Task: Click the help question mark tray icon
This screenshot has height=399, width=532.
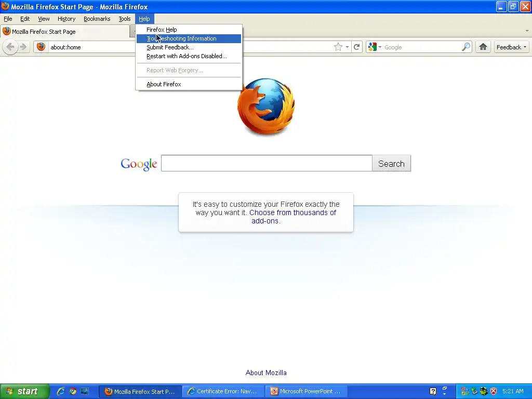Action: pyautogui.click(x=433, y=391)
